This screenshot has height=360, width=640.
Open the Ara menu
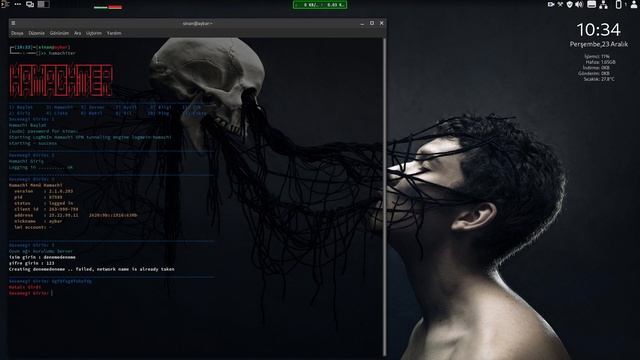78,33
